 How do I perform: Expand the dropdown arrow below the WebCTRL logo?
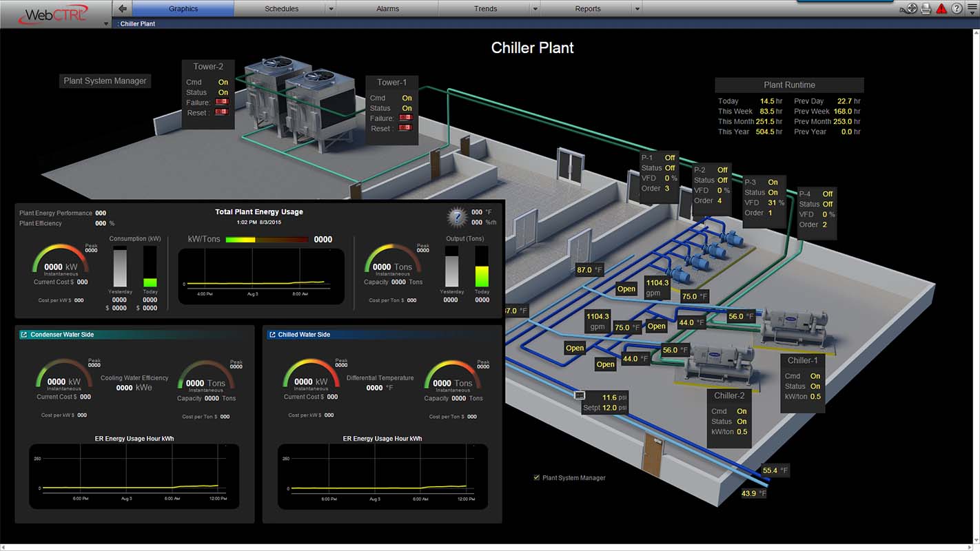pyautogui.click(x=106, y=23)
